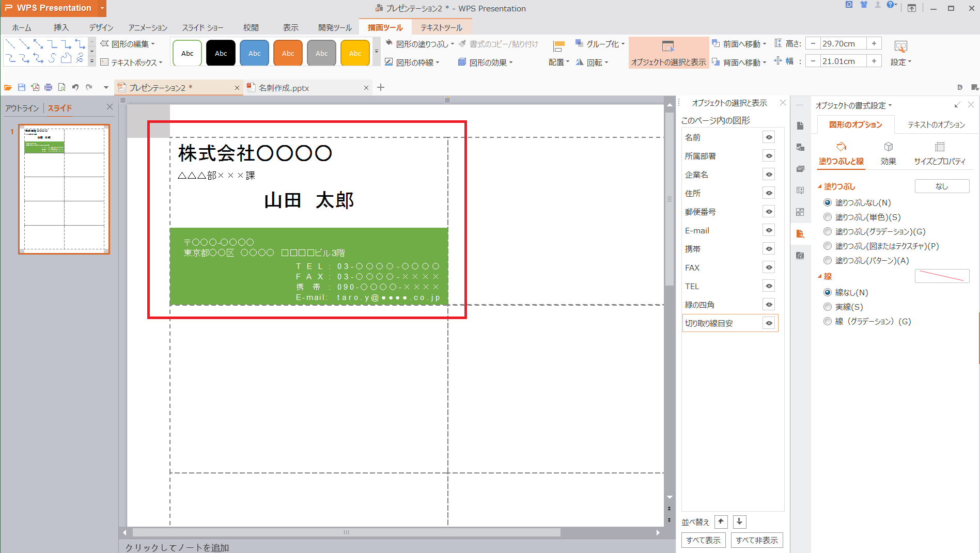
Task: Click the height input field 29.70cm
Action: click(x=843, y=43)
